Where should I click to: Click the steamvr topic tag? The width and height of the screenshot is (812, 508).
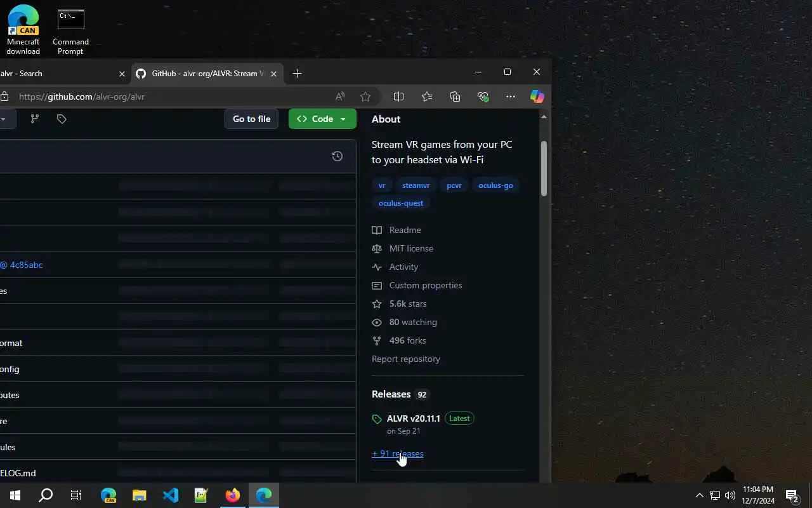click(416, 185)
